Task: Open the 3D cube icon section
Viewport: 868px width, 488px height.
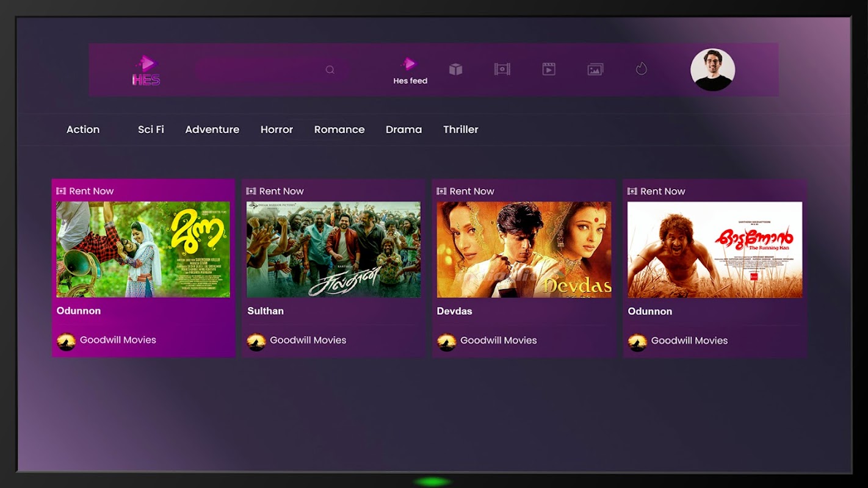Action: click(456, 69)
